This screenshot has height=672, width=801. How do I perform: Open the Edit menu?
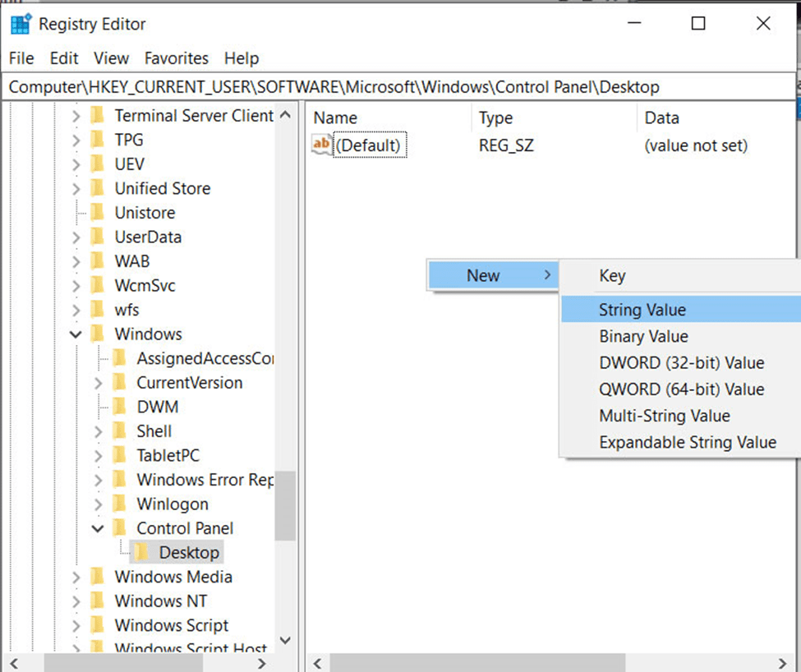pyautogui.click(x=64, y=58)
